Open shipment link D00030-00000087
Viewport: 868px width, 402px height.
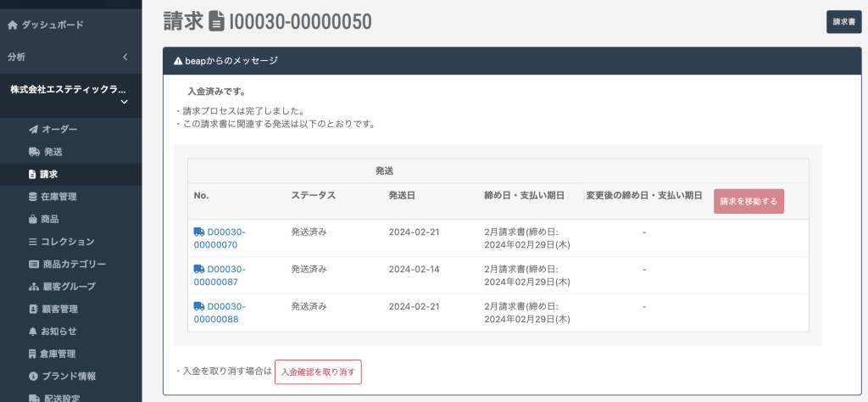tap(220, 276)
